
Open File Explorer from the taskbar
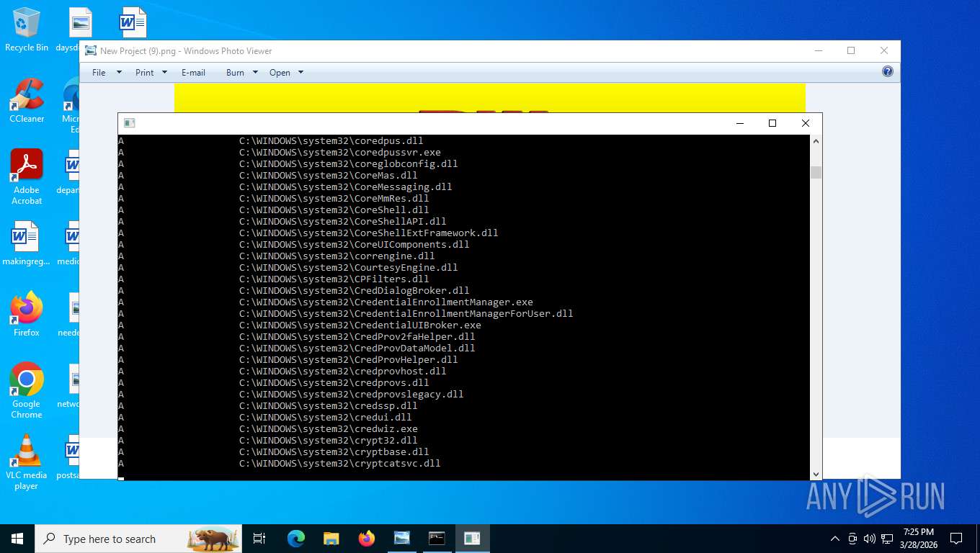(331, 539)
